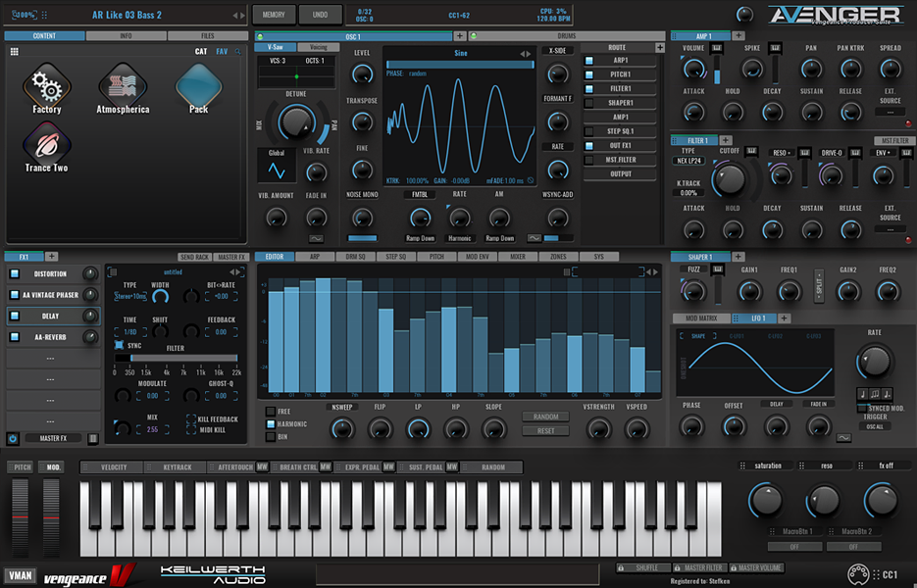917x588 pixels.
Task: Open the ARP tab
Action: coord(315,257)
